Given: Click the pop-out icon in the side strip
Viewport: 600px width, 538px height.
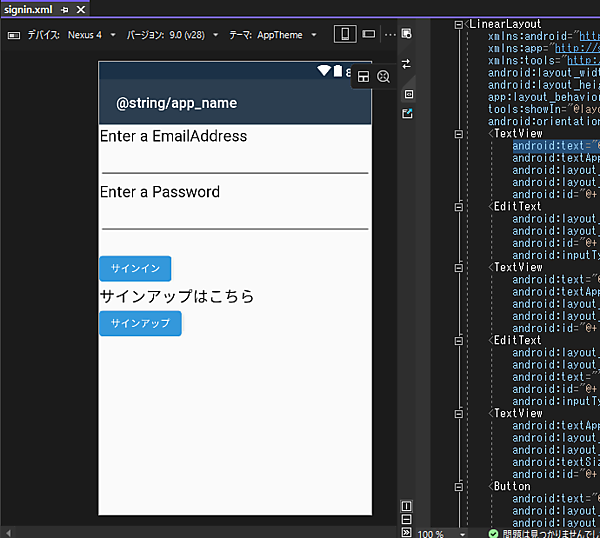Looking at the screenshot, I should click(x=407, y=113).
